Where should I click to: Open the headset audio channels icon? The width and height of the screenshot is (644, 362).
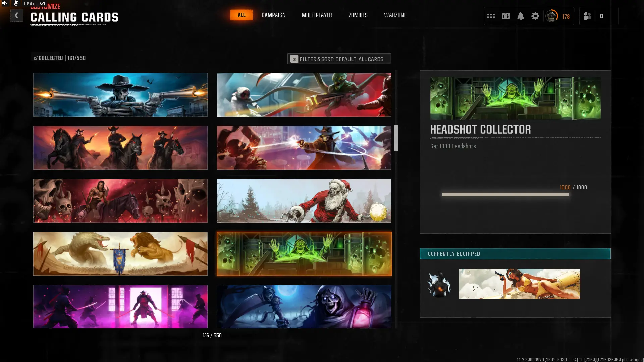pyautogui.click(x=505, y=16)
